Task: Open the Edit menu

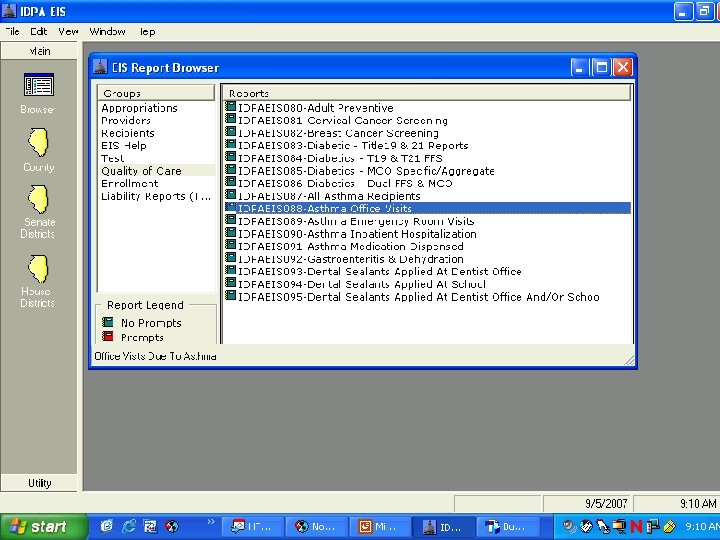Action: coord(39,32)
